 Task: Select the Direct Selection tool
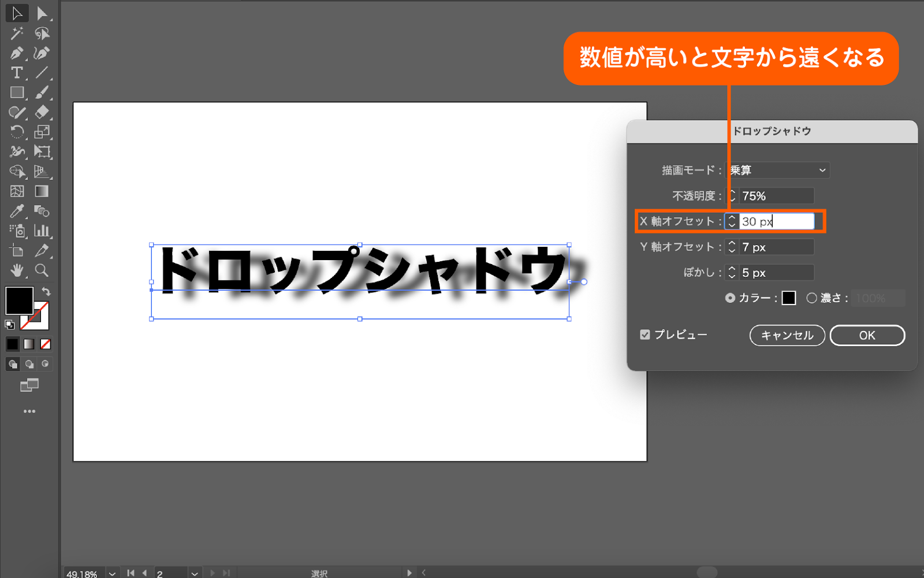pyautogui.click(x=42, y=13)
